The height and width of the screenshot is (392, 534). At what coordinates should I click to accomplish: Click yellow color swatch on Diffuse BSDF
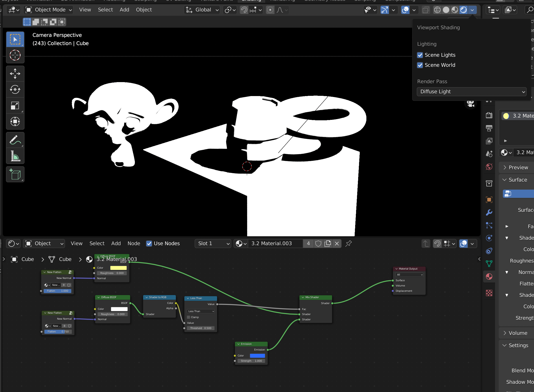pyautogui.click(x=119, y=268)
